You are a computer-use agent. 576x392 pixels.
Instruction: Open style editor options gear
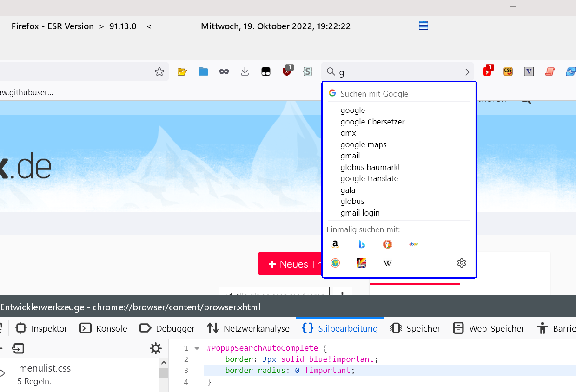coord(156,348)
